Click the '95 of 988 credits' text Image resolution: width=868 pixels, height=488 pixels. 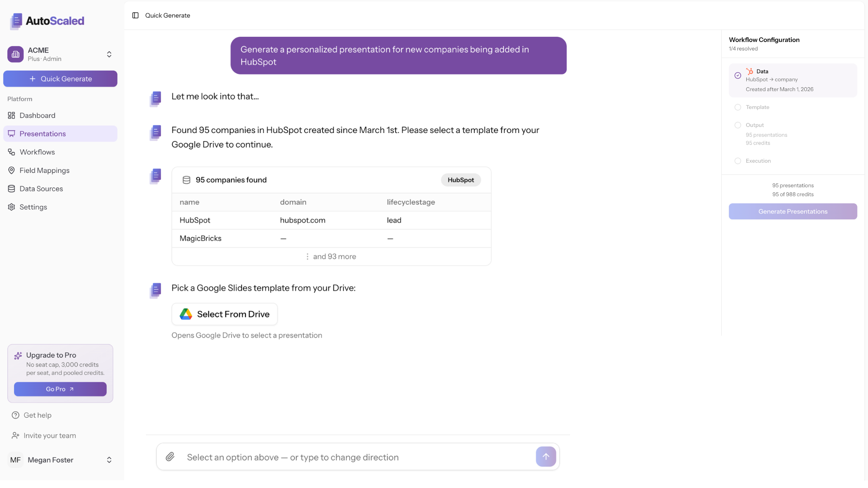[x=793, y=194]
